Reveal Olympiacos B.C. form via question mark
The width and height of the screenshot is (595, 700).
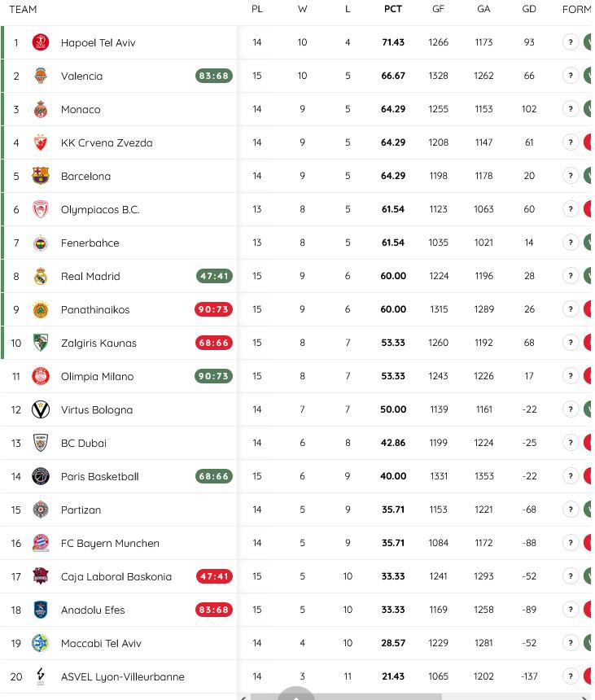pos(571,208)
